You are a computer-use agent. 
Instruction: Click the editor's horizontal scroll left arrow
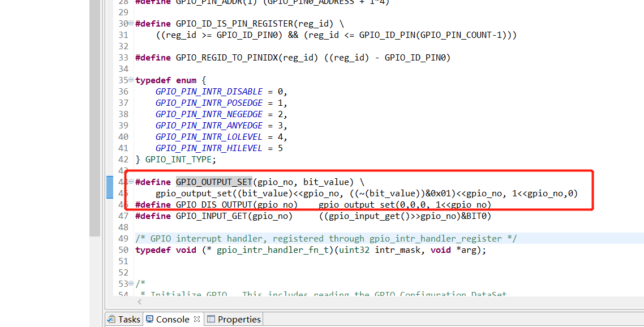(140, 302)
